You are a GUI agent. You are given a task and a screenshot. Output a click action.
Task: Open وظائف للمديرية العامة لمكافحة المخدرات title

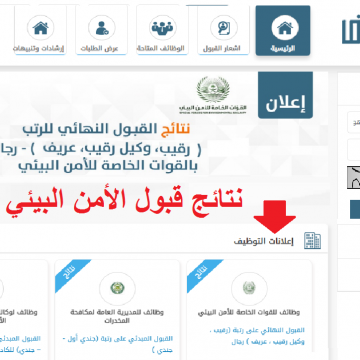point(117,317)
